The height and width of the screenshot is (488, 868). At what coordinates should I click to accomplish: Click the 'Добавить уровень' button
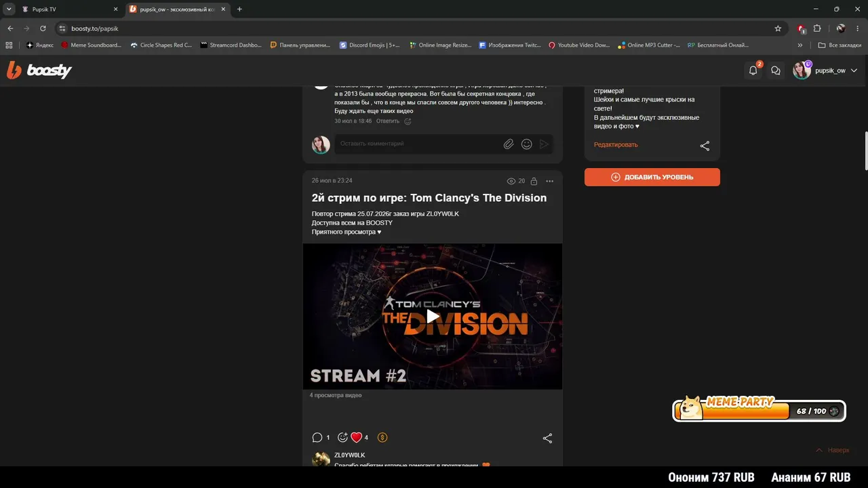(x=652, y=177)
